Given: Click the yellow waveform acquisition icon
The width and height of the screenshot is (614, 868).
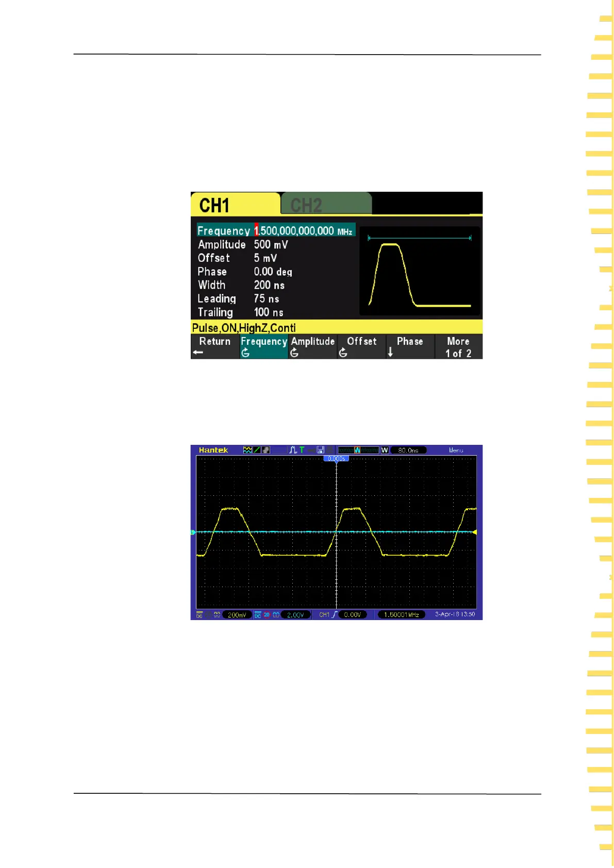Looking at the screenshot, I should 247,450.
